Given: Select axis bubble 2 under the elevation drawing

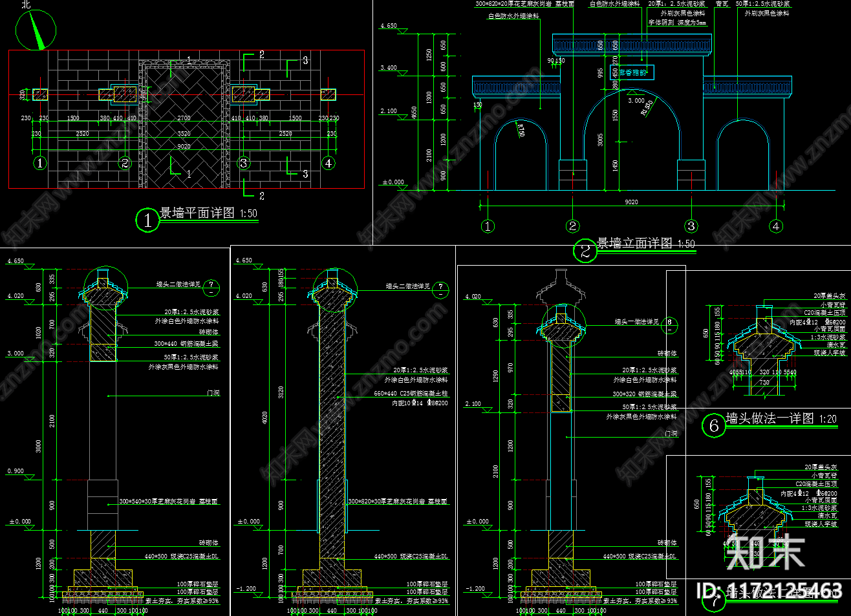Looking at the screenshot, I should [572, 226].
